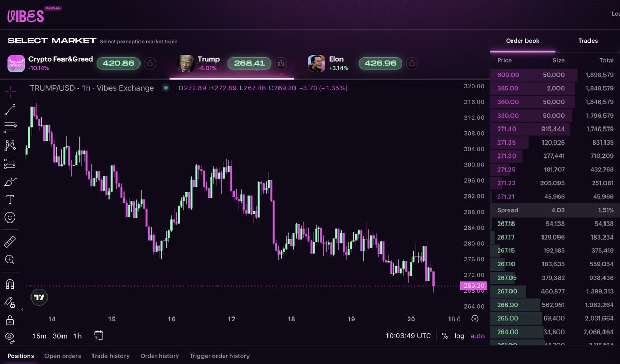The image size is (620, 364).
Task: Click the Crypto Fear&Greed market icon
Action: tap(16, 64)
